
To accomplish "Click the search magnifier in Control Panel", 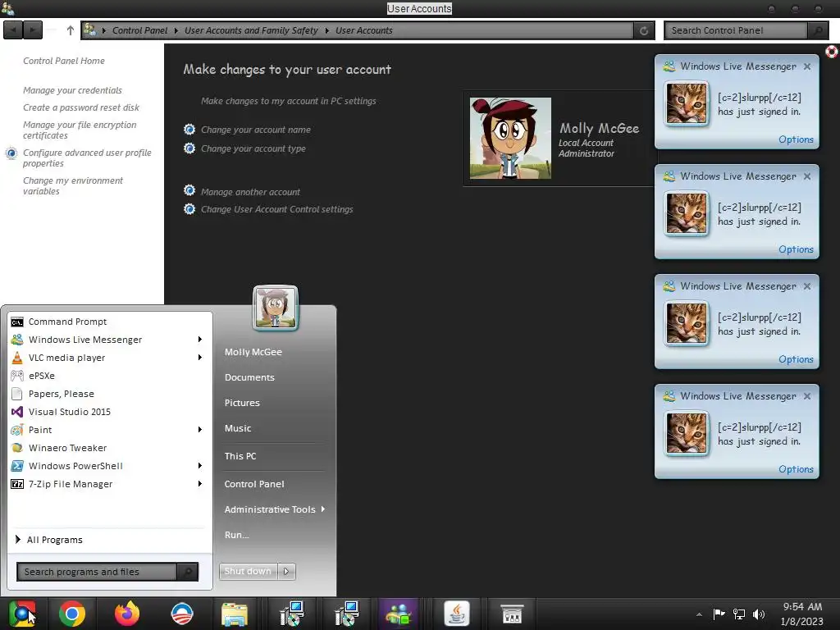I will [818, 30].
